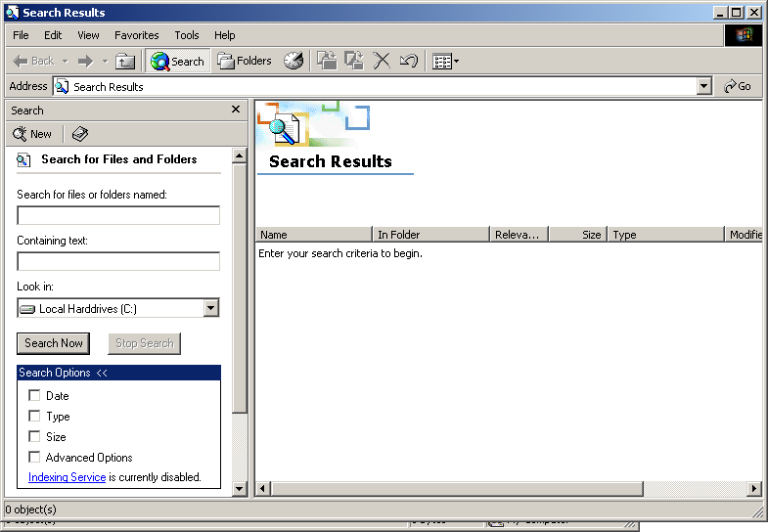
Task: Check the Type search option
Action: (x=35, y=417)
